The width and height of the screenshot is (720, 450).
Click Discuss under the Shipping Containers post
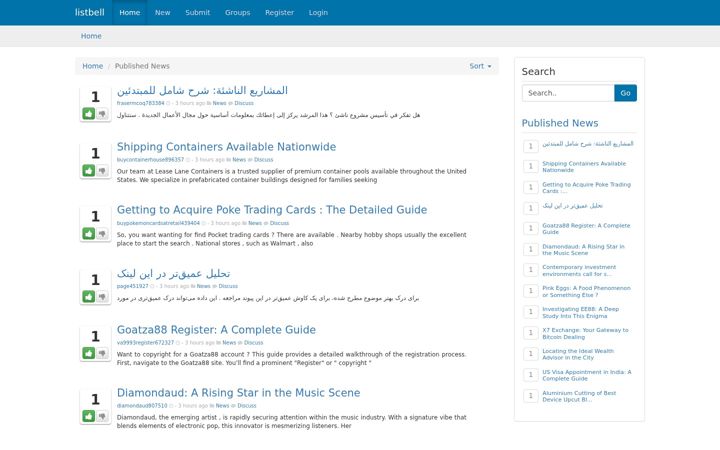click(x=264, y=160)
